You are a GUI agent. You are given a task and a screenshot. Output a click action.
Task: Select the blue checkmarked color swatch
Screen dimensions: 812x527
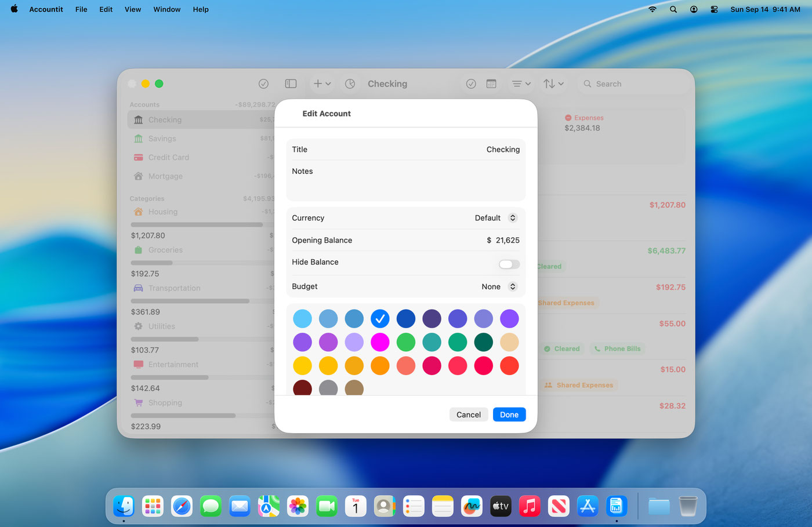[380, 319]
